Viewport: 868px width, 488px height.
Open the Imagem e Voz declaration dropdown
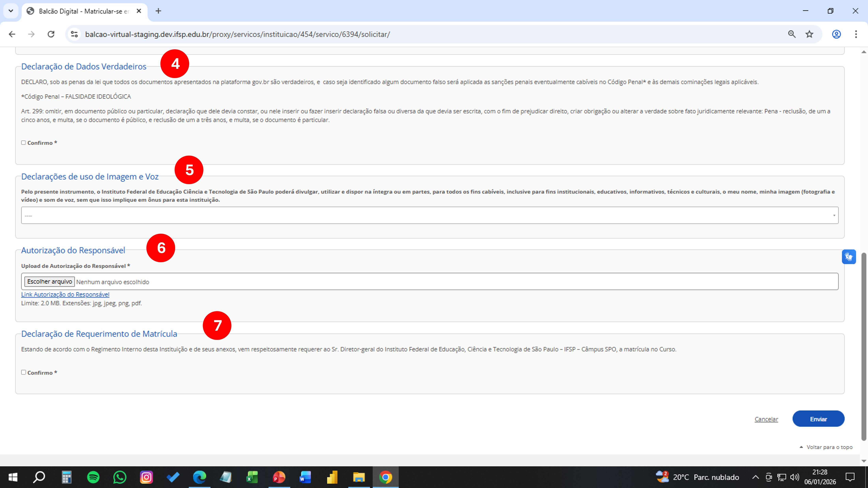[x=430, y=215]
